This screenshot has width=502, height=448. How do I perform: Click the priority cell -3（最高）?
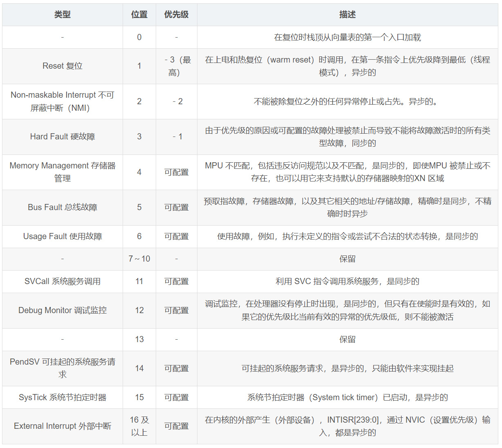point(177,66)
